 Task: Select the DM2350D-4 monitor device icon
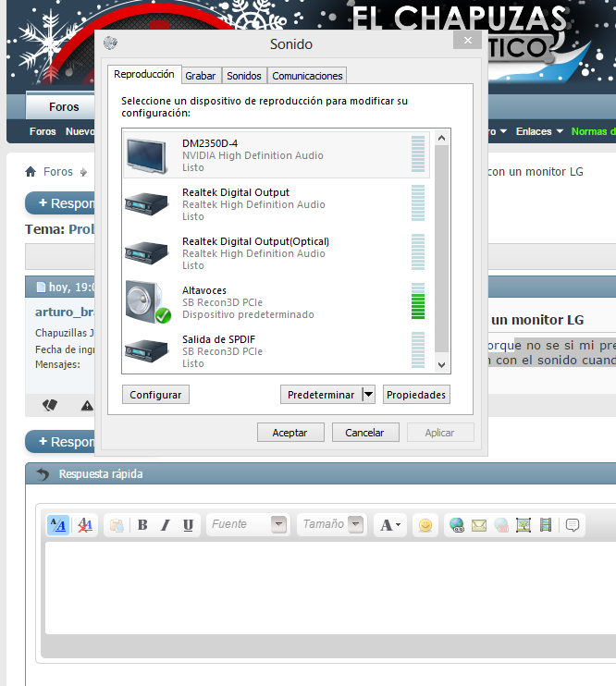147,155
